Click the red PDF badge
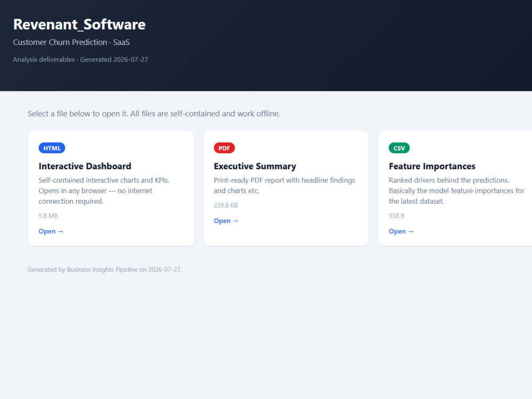 click(225, 148)
